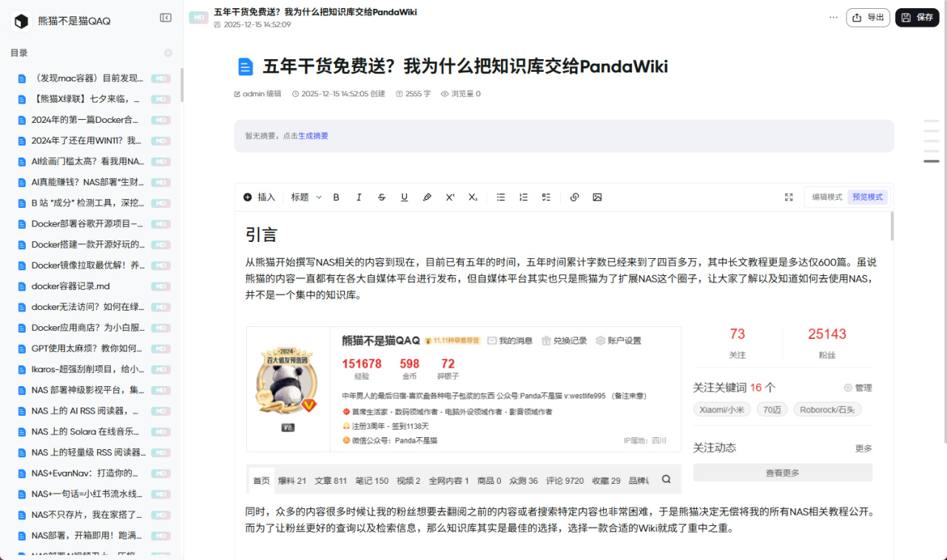Toggle underline formatting
Screen dimensions: 947x560
point(404,198)
